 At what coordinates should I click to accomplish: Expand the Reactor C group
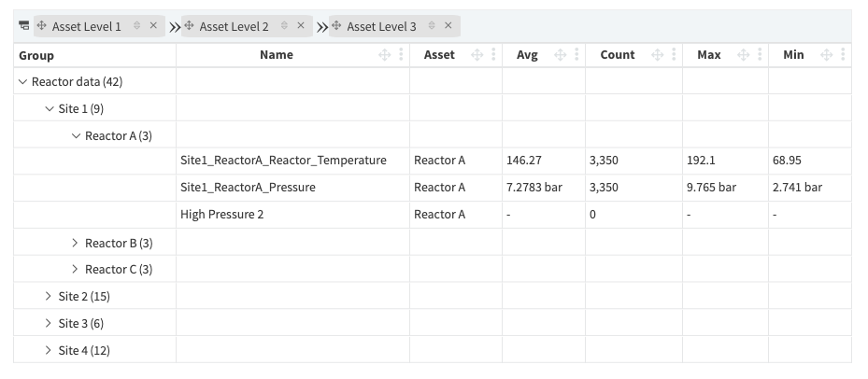[x=76, y=270]
